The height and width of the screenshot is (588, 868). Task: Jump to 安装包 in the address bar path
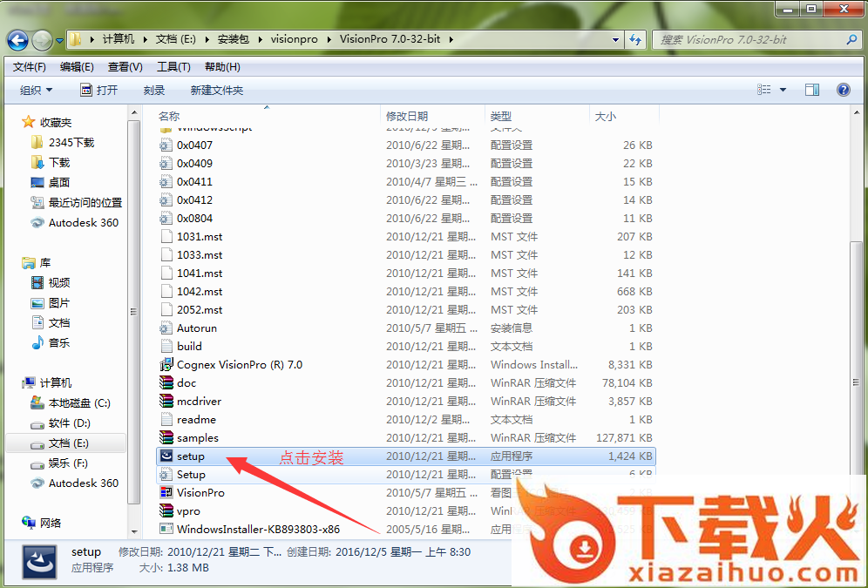(x=233, y=39)
